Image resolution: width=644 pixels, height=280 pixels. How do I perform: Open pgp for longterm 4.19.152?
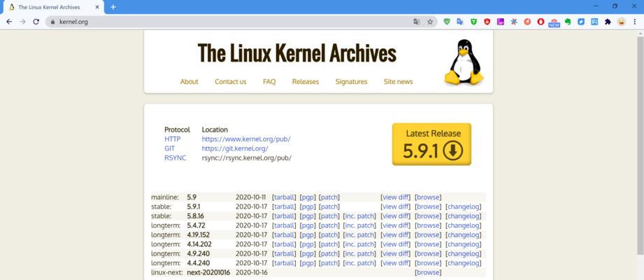tap(308, 234)
